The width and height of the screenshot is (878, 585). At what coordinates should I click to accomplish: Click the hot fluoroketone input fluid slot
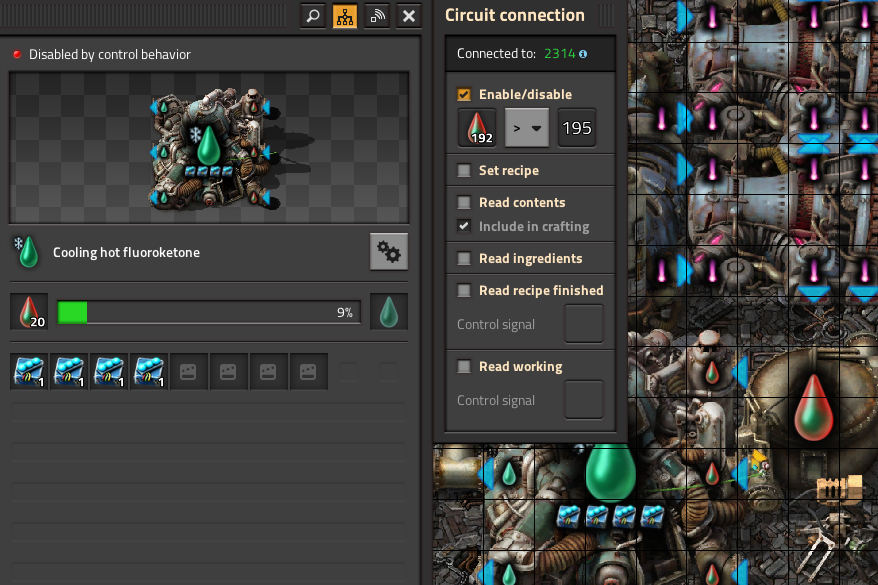click(x=29, y=312)
